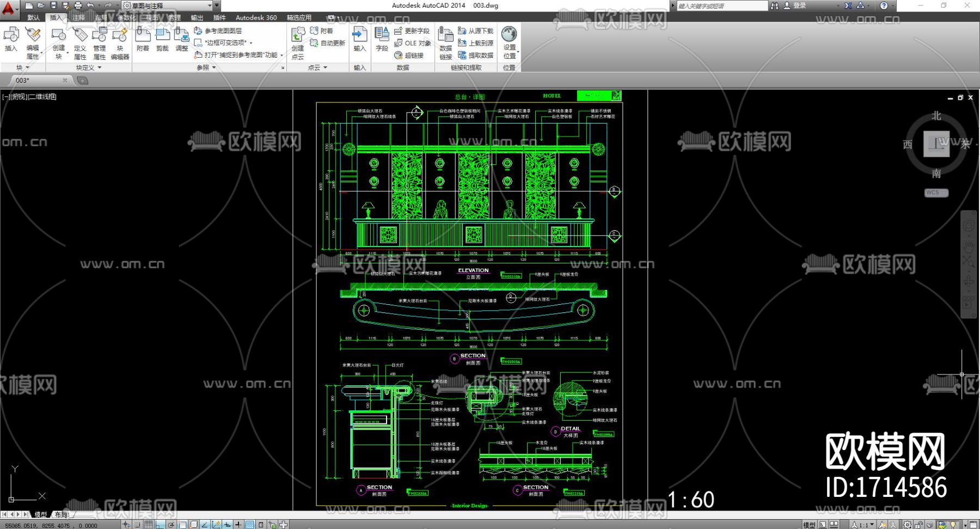
Task: Click the Autodesk Exchange X icon
Action: (848, 5)
